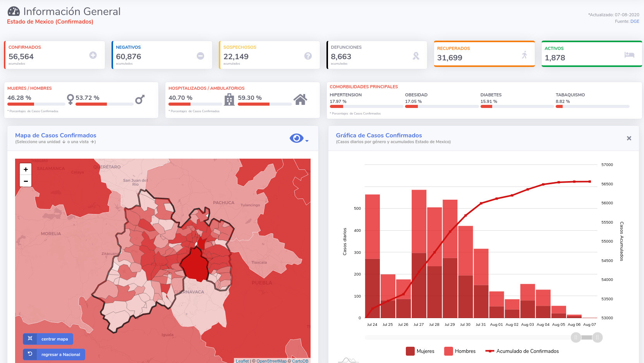Screen dimensions: 644x363
Task: Click the house icon for Ambulatorios
Action: pos(300,99)
